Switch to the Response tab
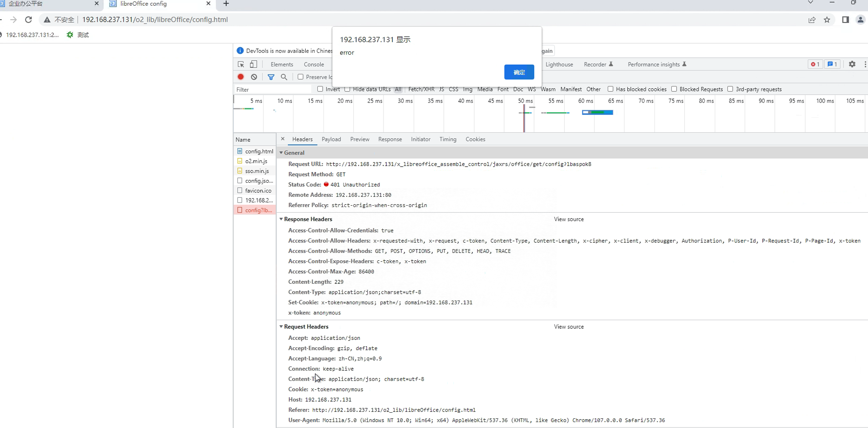 pyautogui.click(x=390, y=139)
